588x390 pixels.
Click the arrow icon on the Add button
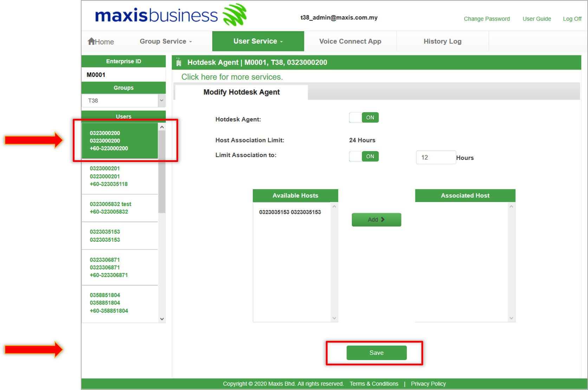click(x=383, y=220)
